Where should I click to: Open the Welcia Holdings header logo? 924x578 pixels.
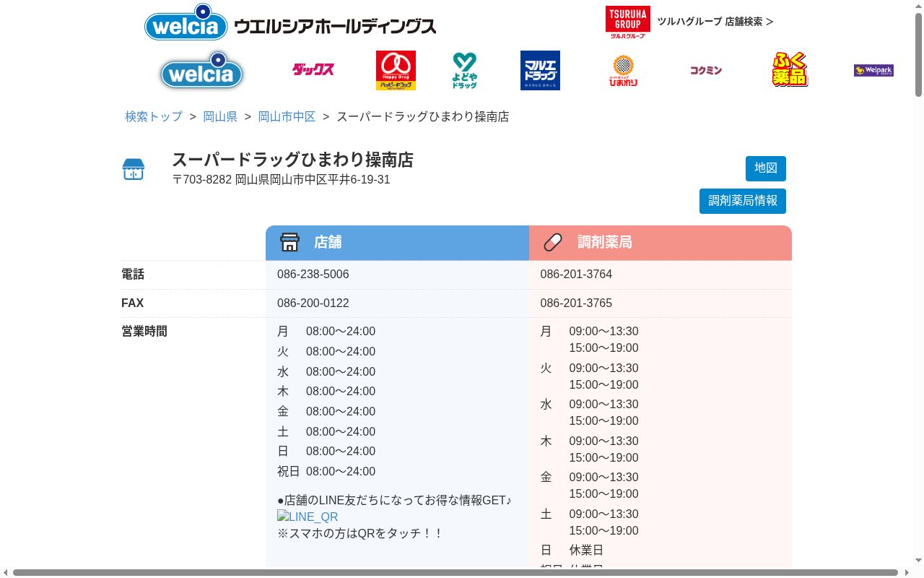click(x=290, y=22)
